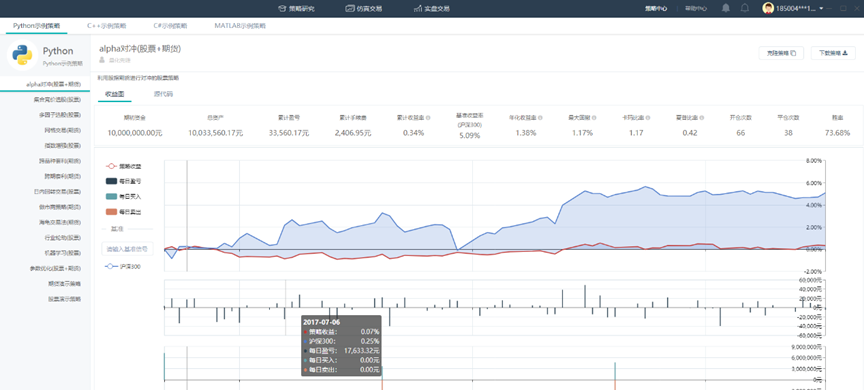Viewport: 864px width, 390px height.
Task: Click the 17,633.32元 value in tooltip
Action: point(361,350)
